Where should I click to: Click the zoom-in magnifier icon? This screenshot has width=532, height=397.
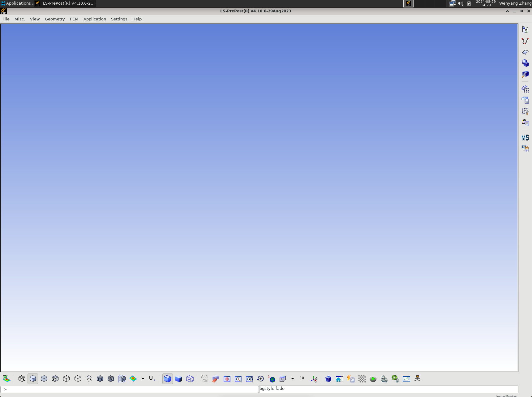pyautogui.click(x=238, y=379)
